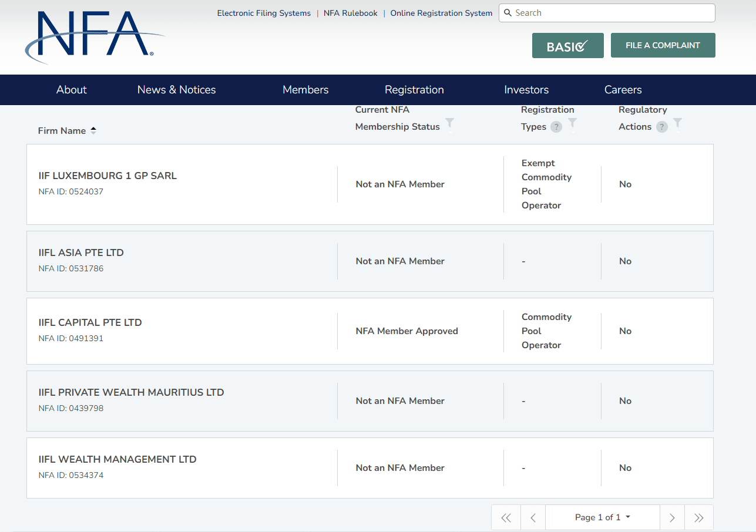Click NFA ID: 0439798
The height and width of the screenshot is (532, 756).
pyautogui.click(x=71, y=408)
